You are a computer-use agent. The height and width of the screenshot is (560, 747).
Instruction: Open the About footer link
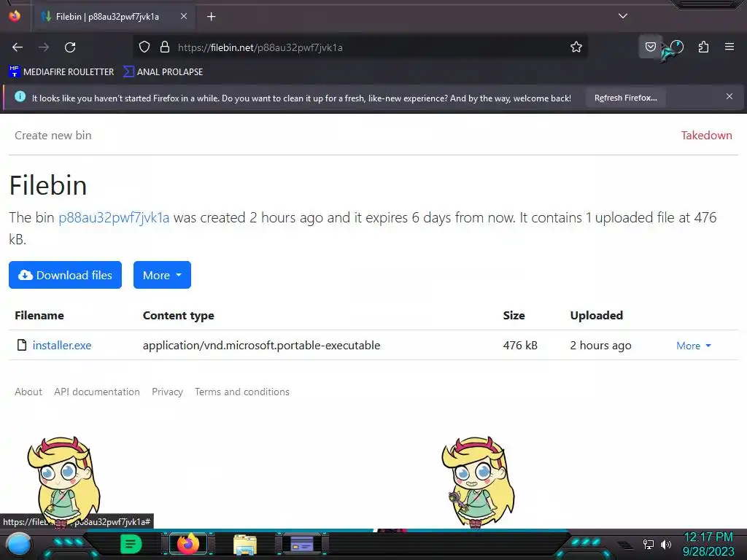(x=28, y=392)
